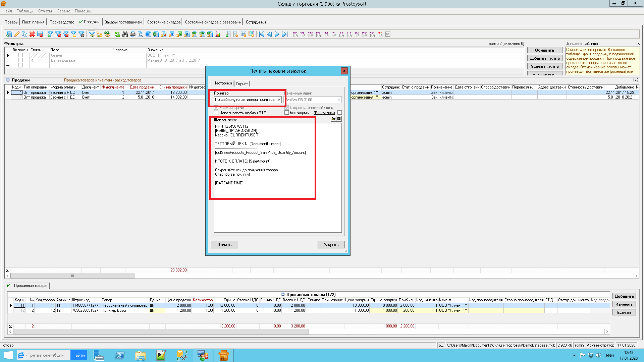Toggle the 'Без формы' checkbox
644x362 pixels.
pyautogui.click(x=287, y=113)
